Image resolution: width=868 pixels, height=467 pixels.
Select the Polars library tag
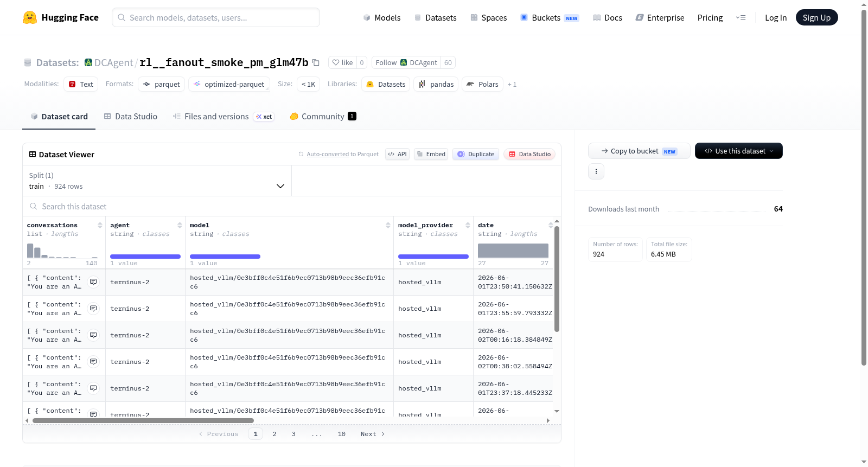click(x=483, y=84)
